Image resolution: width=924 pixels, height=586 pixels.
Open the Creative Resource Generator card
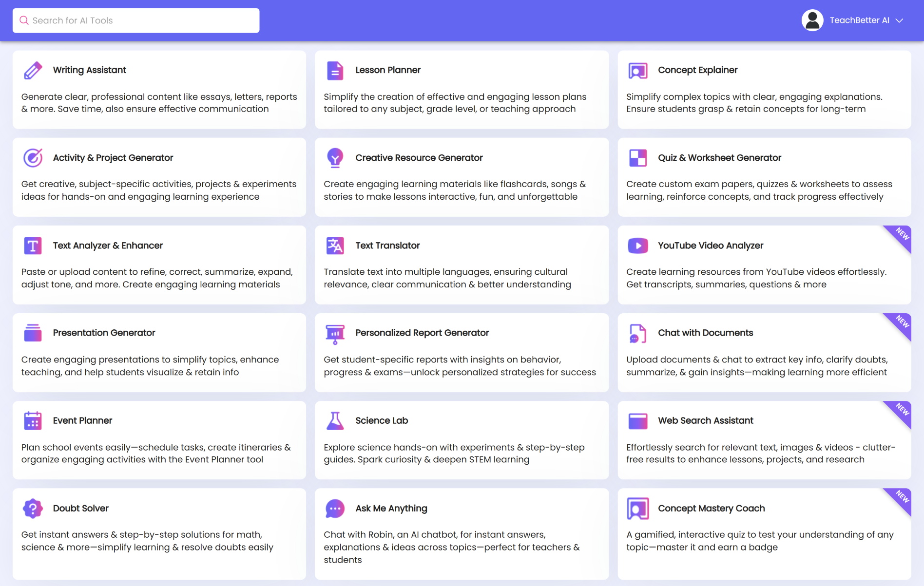click(462, 177)
